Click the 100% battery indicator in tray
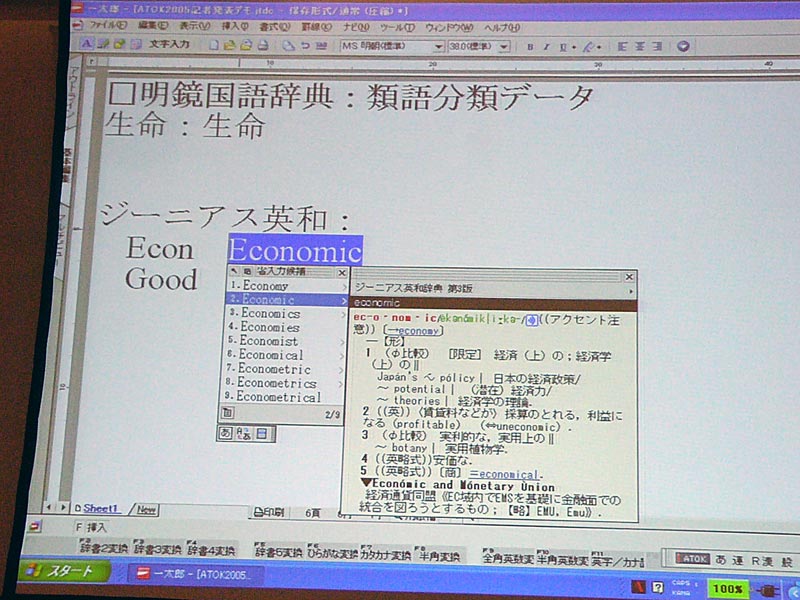This screenshot has width=800, height=600. pos(727,588)
